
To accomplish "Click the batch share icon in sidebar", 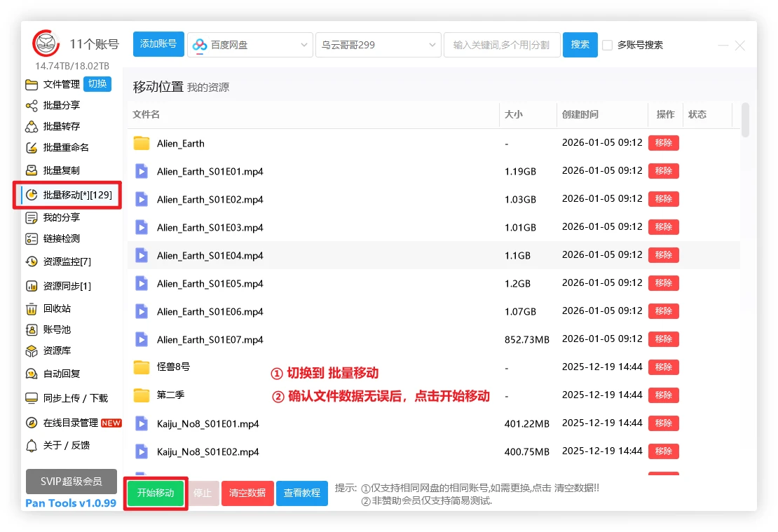I will pyautogui.click(x=31, y=106).
